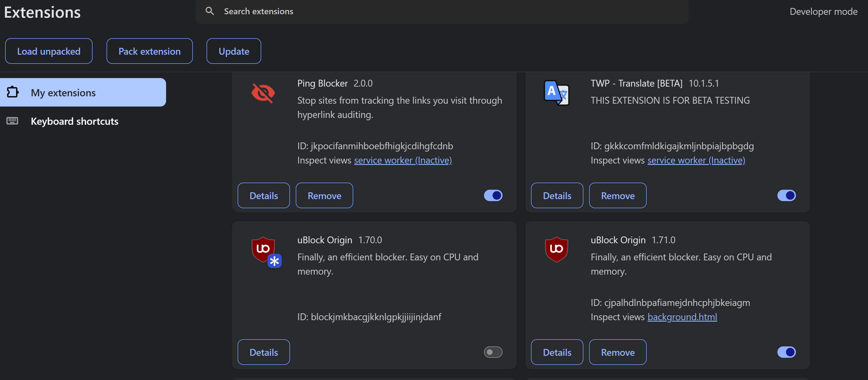Remove uBlock Origin 1.71.0

pyautogui.click(x=618, y=352)
